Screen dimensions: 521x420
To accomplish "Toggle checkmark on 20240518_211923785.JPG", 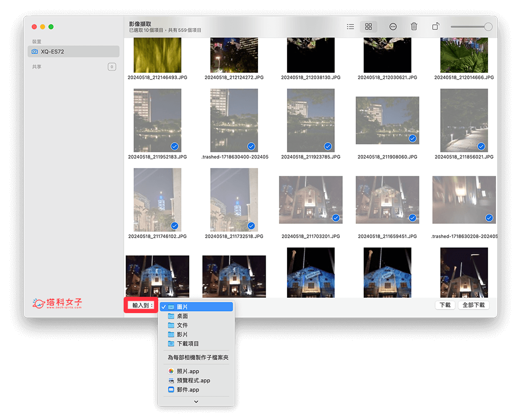I will 328,146.
